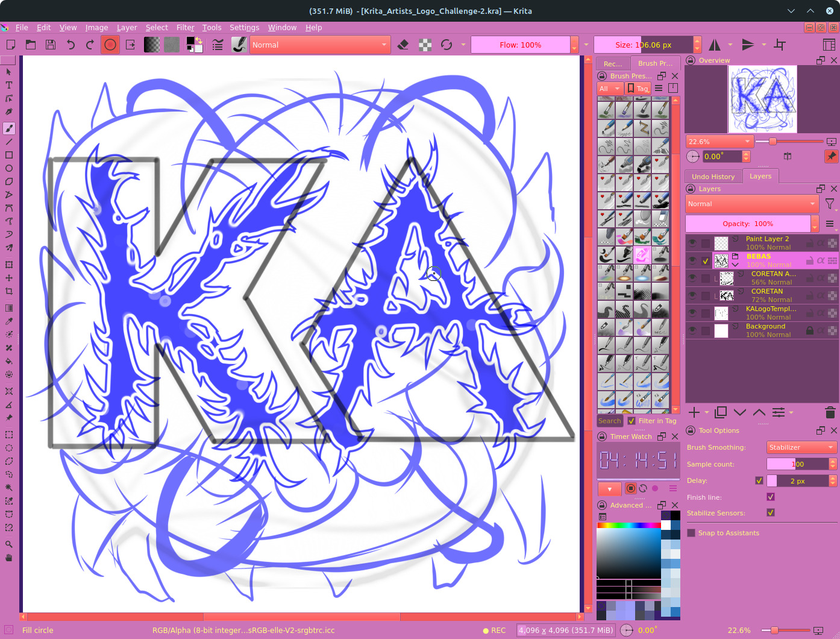Click the Tag button in Brush Presets
Image resolution: width=840 pixels, height=639 pixels.
pyautogui.click(x=638, y=89)
